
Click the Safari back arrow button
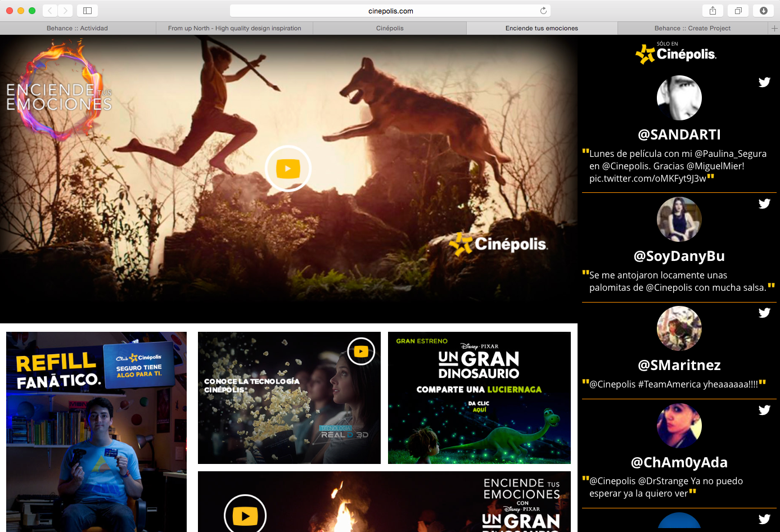[50, 10]
